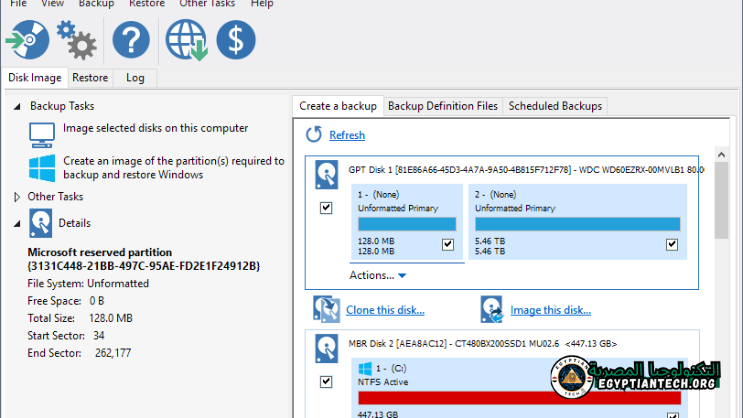Viewport: 743px width, 418px height.
Task: Toggle the GPT Disk 1 checkbox
Action: click(326, 208)
